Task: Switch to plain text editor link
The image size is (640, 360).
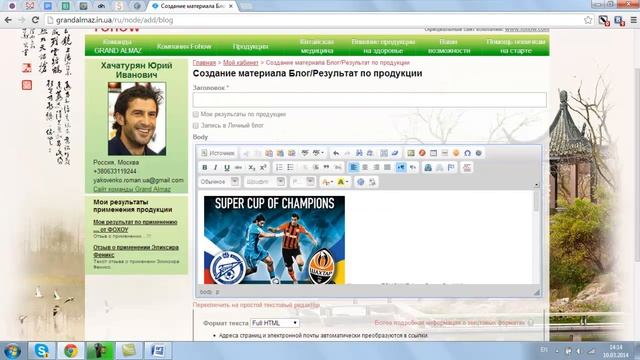Action: point(256,305)
